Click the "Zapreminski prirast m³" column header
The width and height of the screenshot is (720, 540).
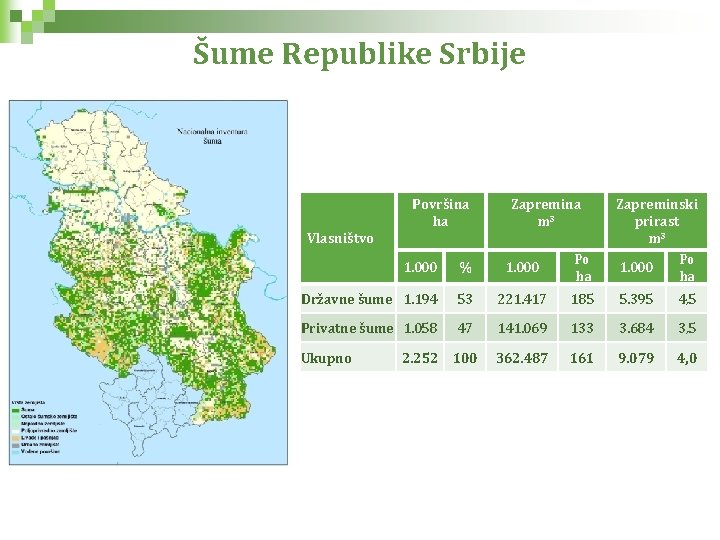coord(657,220)
